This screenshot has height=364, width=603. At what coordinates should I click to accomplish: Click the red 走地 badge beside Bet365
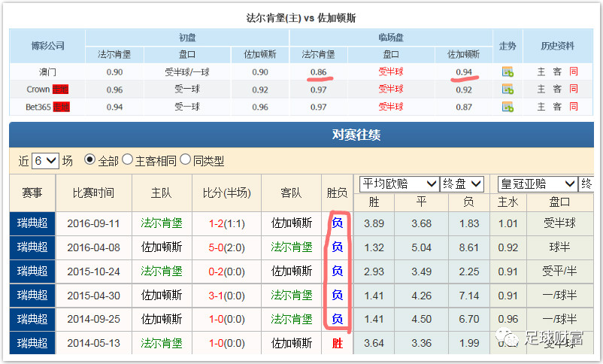[61, 107]
